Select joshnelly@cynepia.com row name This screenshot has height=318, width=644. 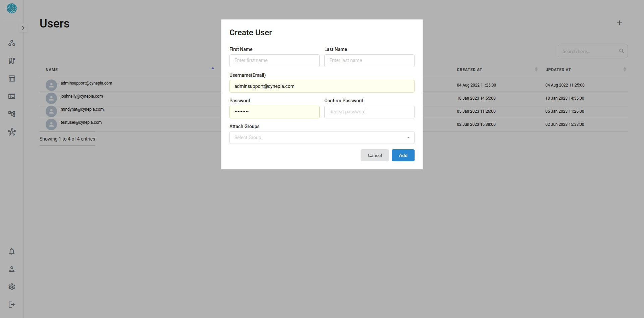(82, 96)
